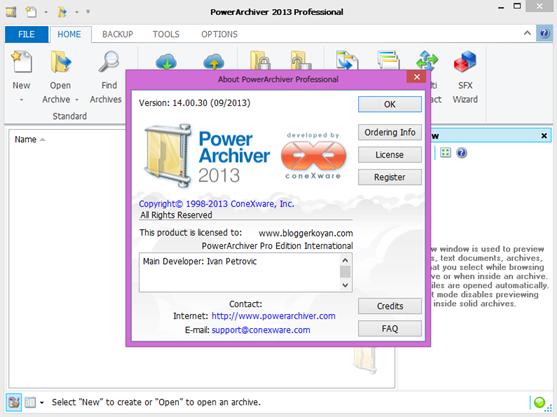The width and height of the screenshot is (557, 417).
Task: Click the New archive icon
Action: click(x=21, y=62)
